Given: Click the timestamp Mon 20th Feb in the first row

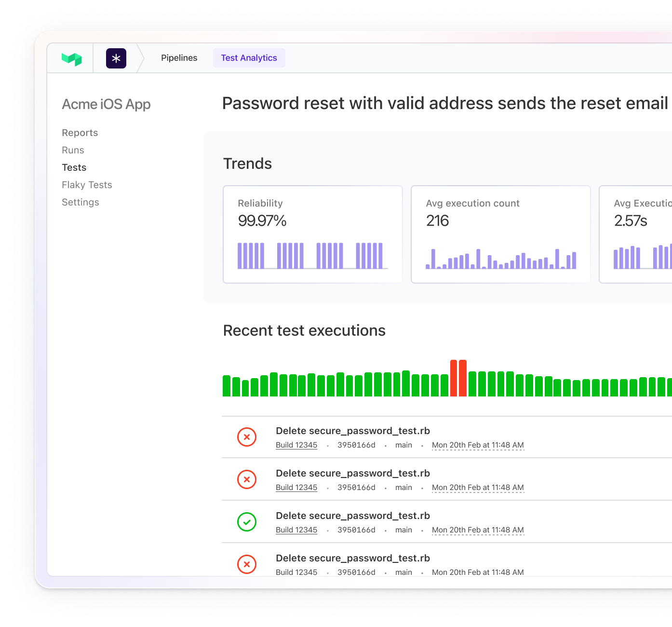Looking at the screenshot, I should pos(478,445).
